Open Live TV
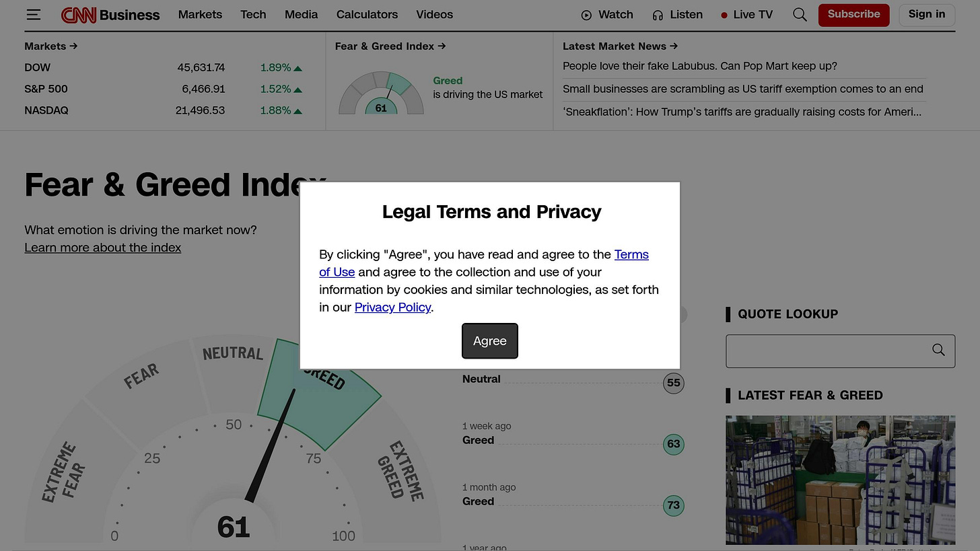 [746, 15]
